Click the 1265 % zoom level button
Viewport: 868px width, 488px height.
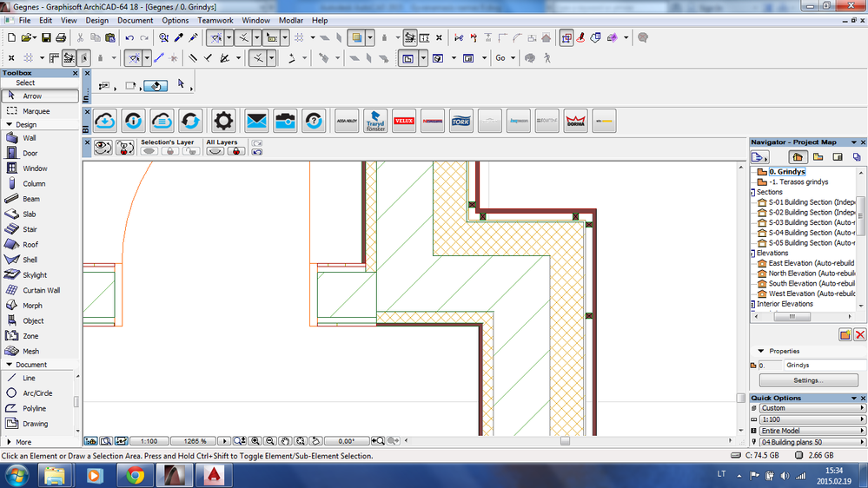tap(193, 441)
